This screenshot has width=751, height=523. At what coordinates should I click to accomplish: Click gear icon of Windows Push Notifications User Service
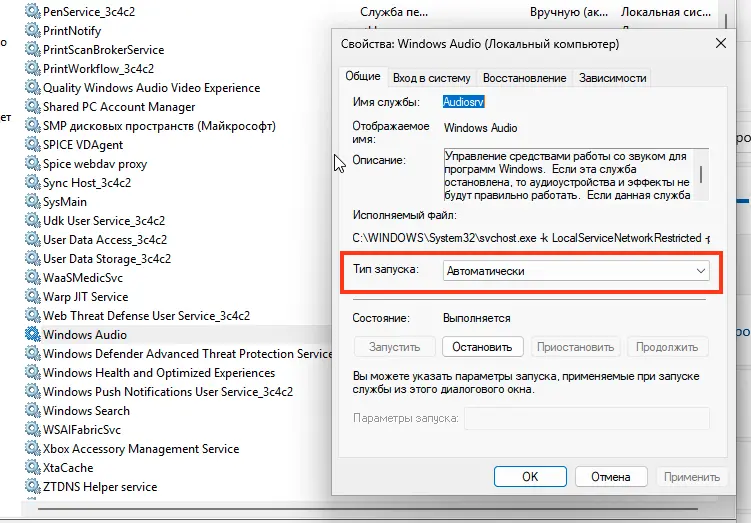point(33,392)
